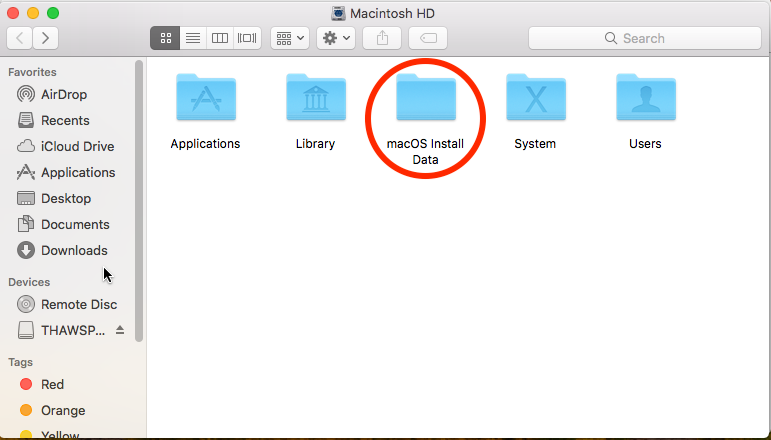
Task: Switch to icon view
Action: point(165,38)
